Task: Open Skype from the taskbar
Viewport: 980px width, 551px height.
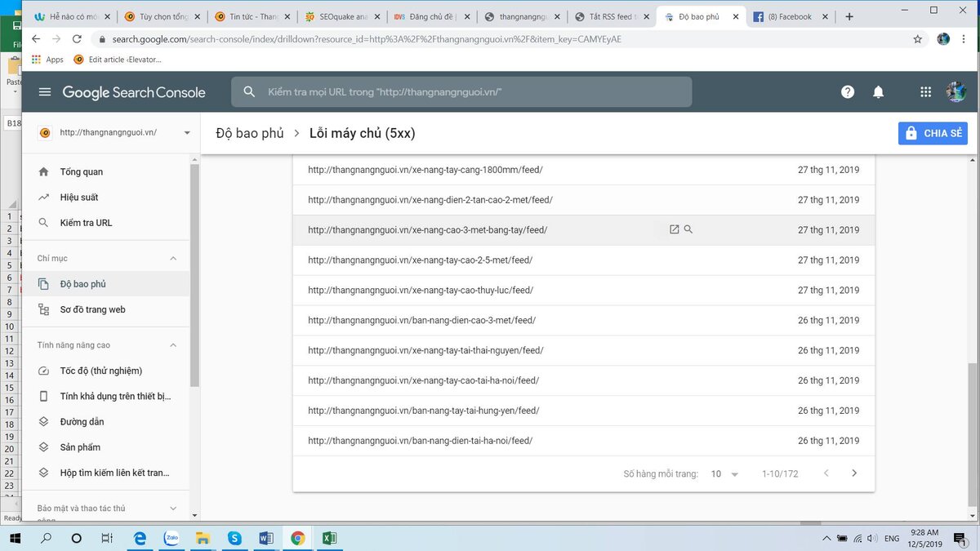Action: pyautogui.click(x=234, y=539)
